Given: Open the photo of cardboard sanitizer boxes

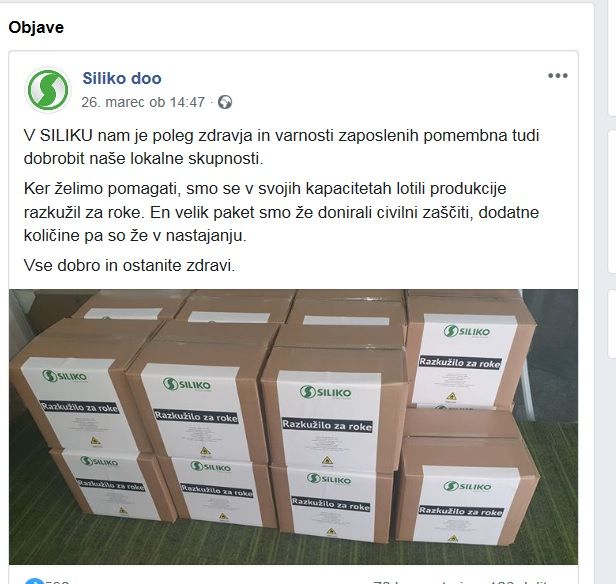Looking at the screenshot, I should 293,427.
